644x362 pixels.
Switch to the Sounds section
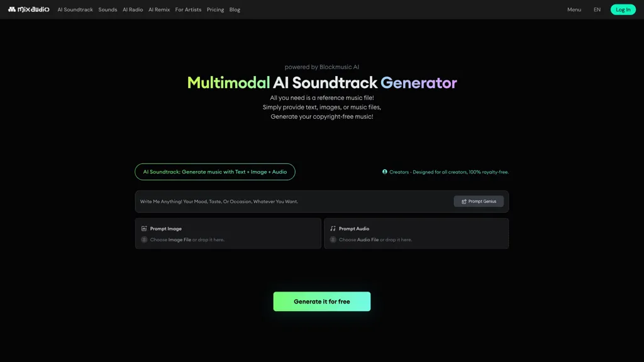click(108, 9)
